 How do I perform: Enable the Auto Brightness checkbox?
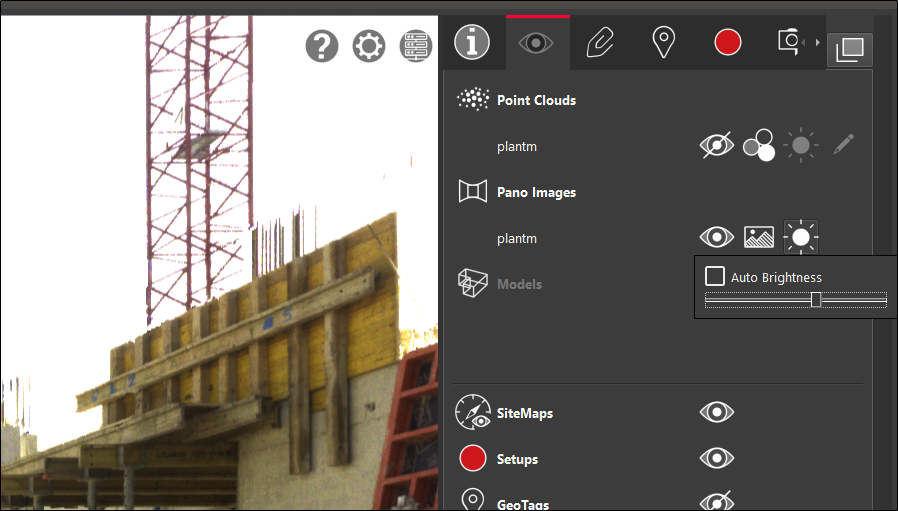715,276
